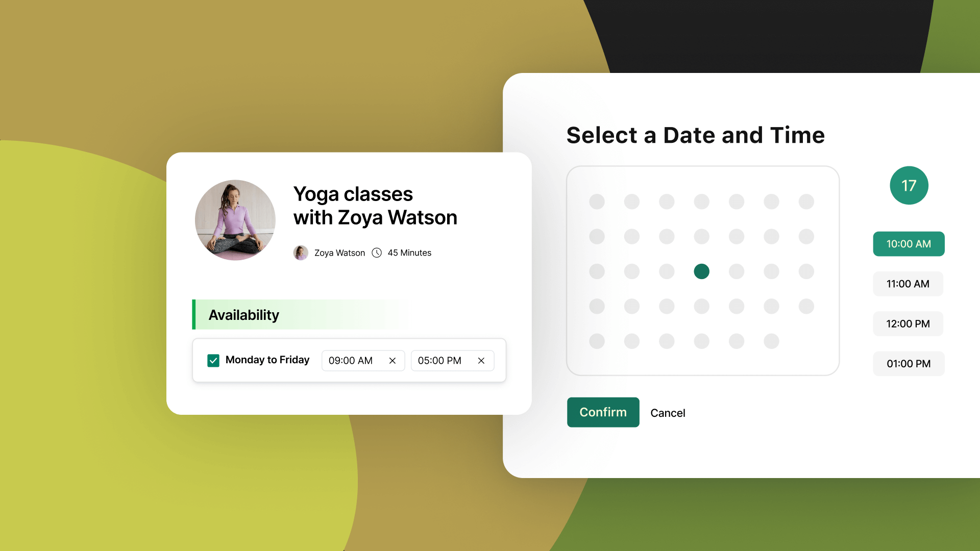Viewport: 980px width, 551px height.
Task: Click the Zoya Watson profile avatar icon
Action: (x=302, y=252)
